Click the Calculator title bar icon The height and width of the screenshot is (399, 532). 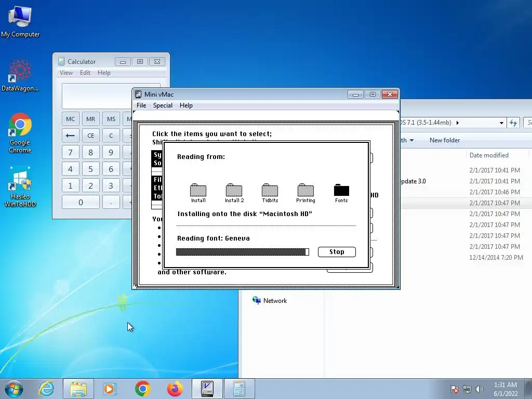pos(61,61)
